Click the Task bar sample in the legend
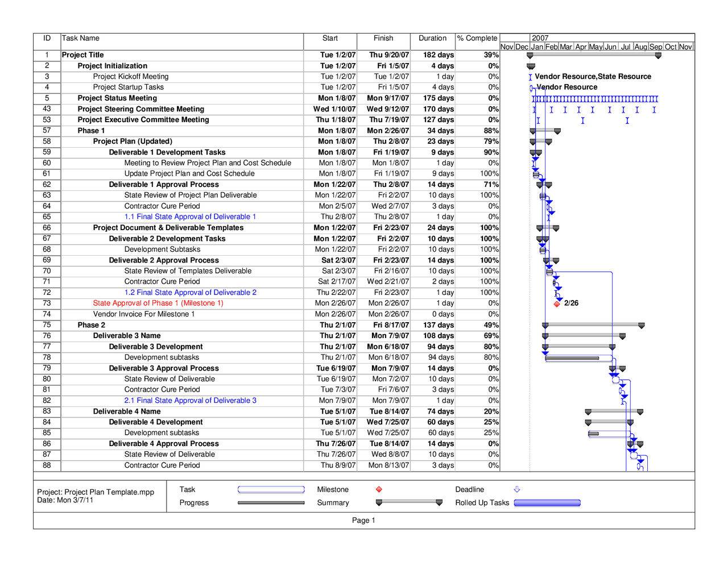Image resolution: width=728 pixels, height=562 pixels. [x=272, y=489]
